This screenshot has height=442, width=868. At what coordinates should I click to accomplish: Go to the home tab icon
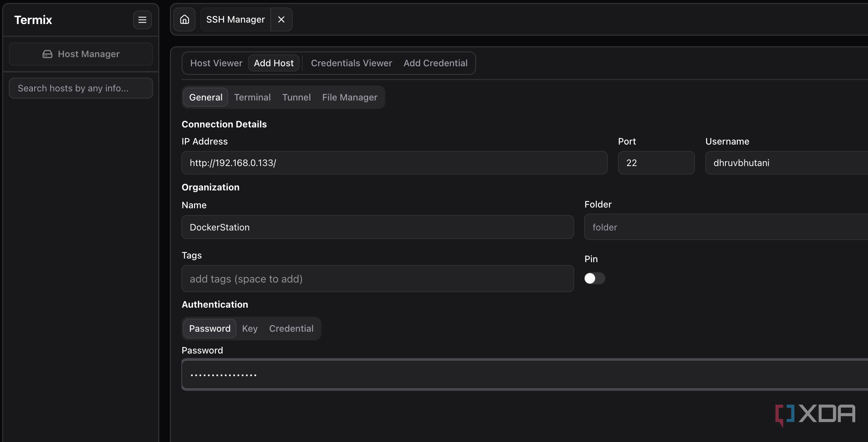[x=184, y=19]
